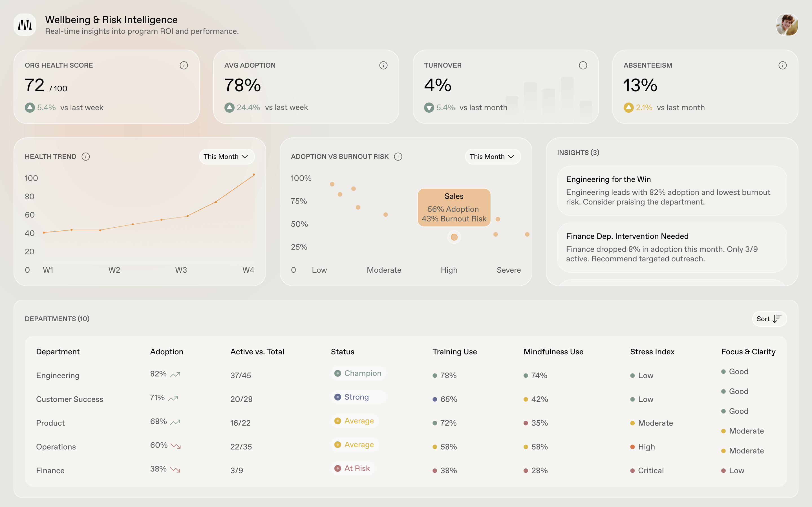This screenshot has height=507, width=812.
Task: Open the Adoption vs Burnout time filter dropdown
Action: coord(492,156)
